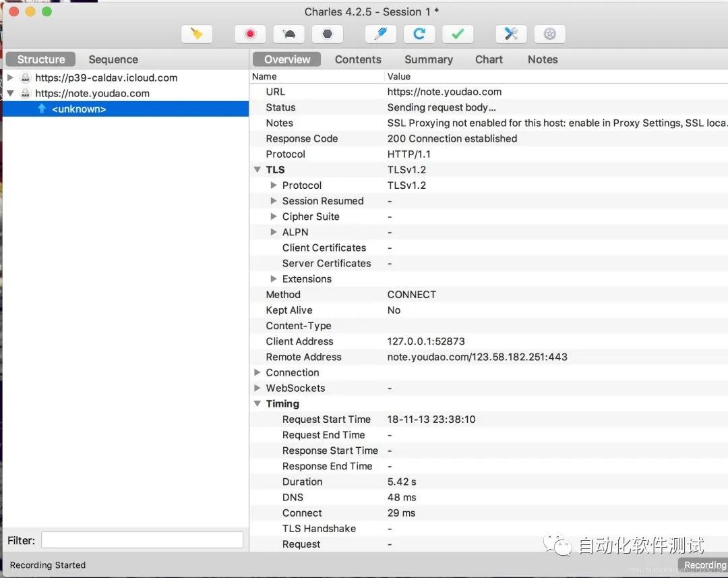Screen dimensions: 728x578
Task: Toggle breakpoints with the hexagon icon
Action: (328, 34)
